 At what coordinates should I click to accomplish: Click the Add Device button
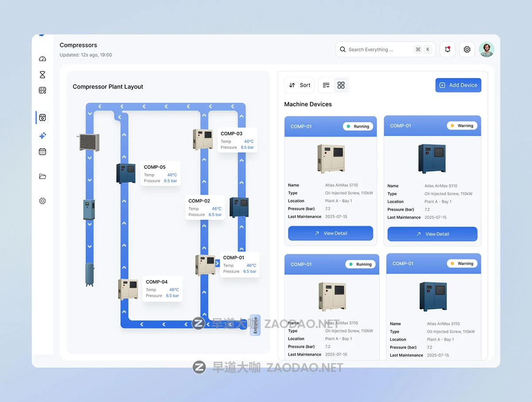click(458, 85)
